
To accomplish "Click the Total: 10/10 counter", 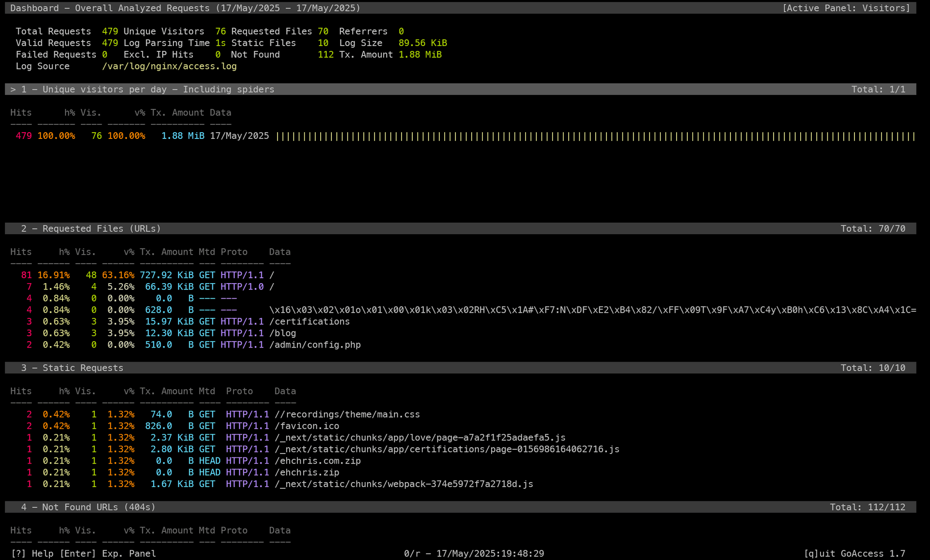I will tap(873, 368).
